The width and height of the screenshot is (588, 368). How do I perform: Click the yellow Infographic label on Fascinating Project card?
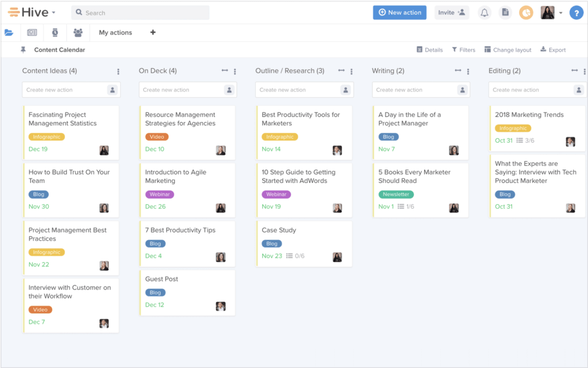coord(46,137)
